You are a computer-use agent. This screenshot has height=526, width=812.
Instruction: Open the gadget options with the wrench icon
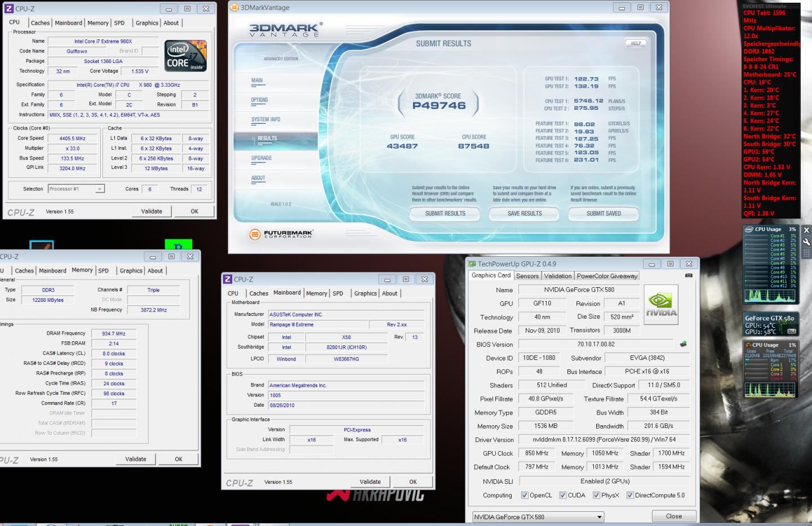coord(806,241)
